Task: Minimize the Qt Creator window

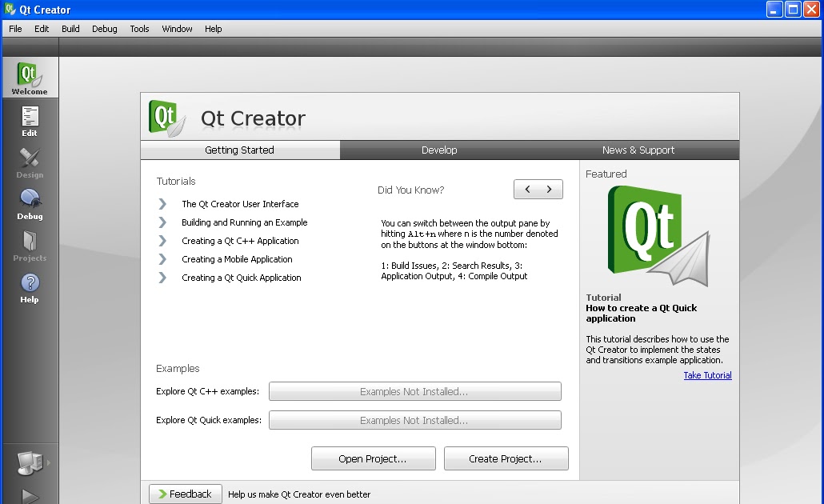Action: [774, 10]
